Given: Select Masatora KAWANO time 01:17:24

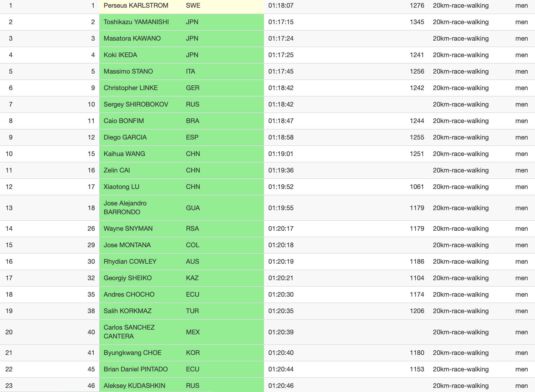Looking at the screenshot, I should click(281, 39).
